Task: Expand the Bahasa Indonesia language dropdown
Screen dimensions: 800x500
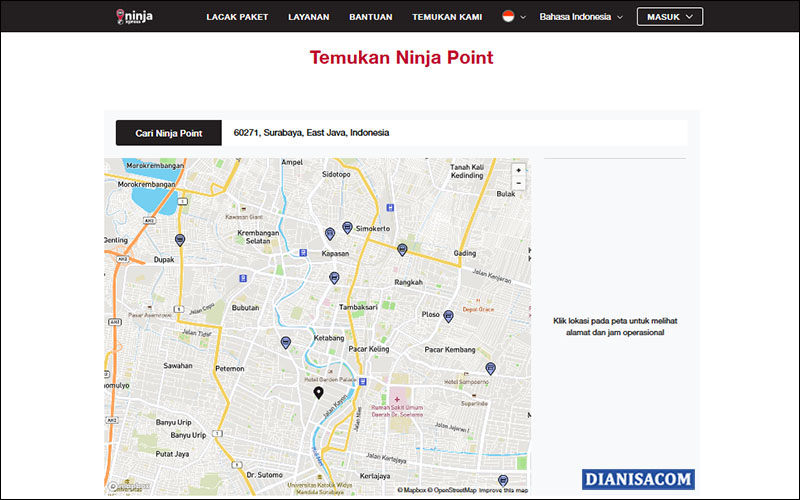Action: [x=580, y=17]
